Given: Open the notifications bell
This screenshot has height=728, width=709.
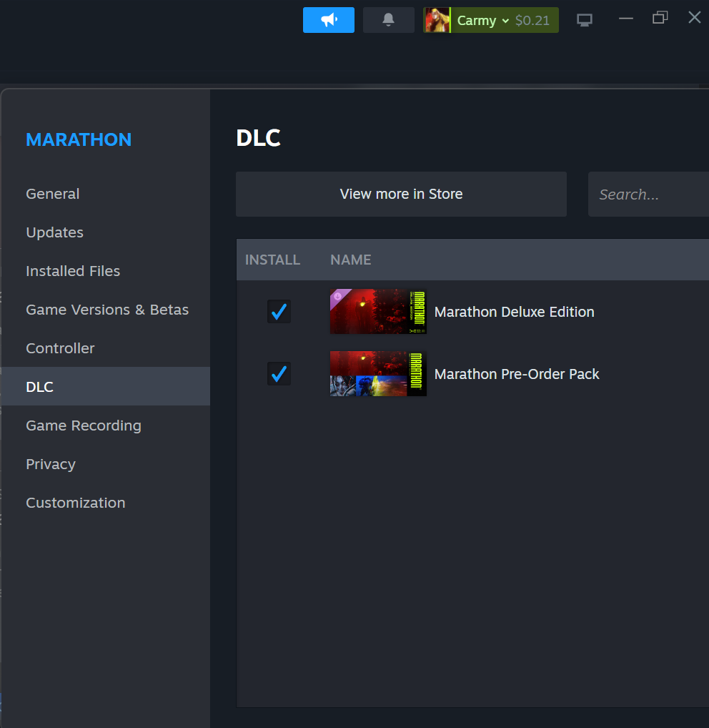Looking at the screenshot, I should pyautogui.click(x=388, y=20).
